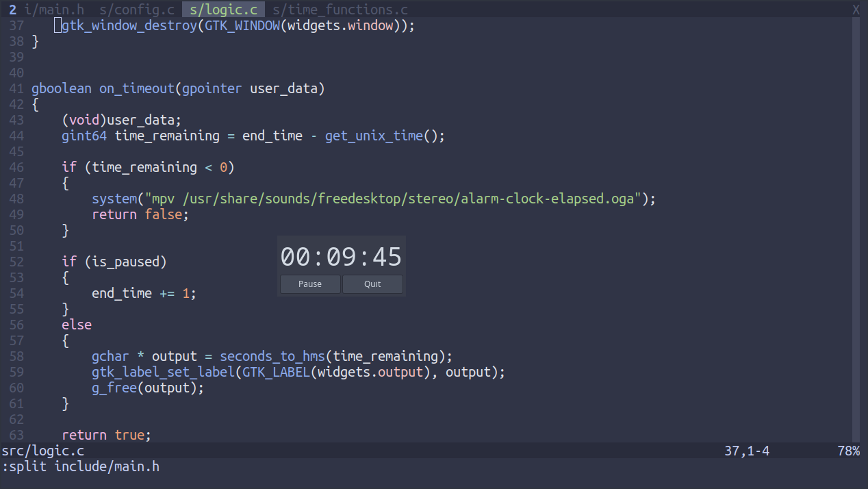Viewport: 868px width, 489px height.
Task: Click the gtk_label_set_label call
Action: 163,372
